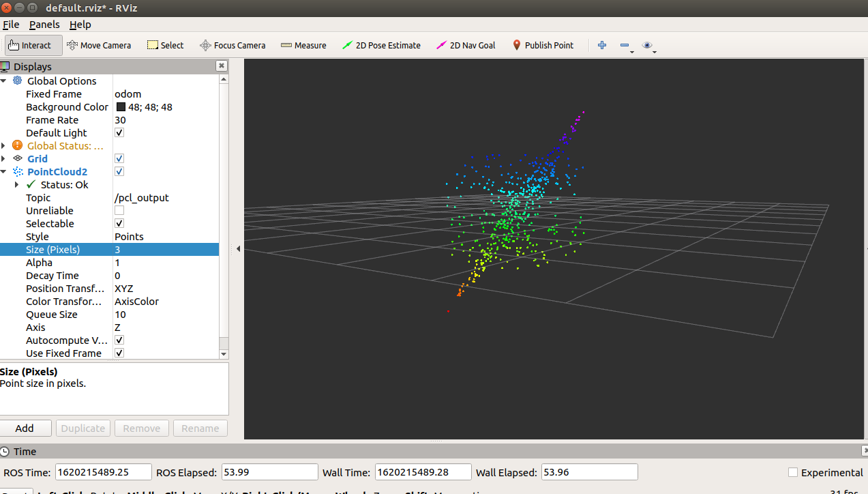Image resolution: width=868 pixels, height=494 pixels.
Task: Click the Background Color swatch
Action: [x=121, y=106]
